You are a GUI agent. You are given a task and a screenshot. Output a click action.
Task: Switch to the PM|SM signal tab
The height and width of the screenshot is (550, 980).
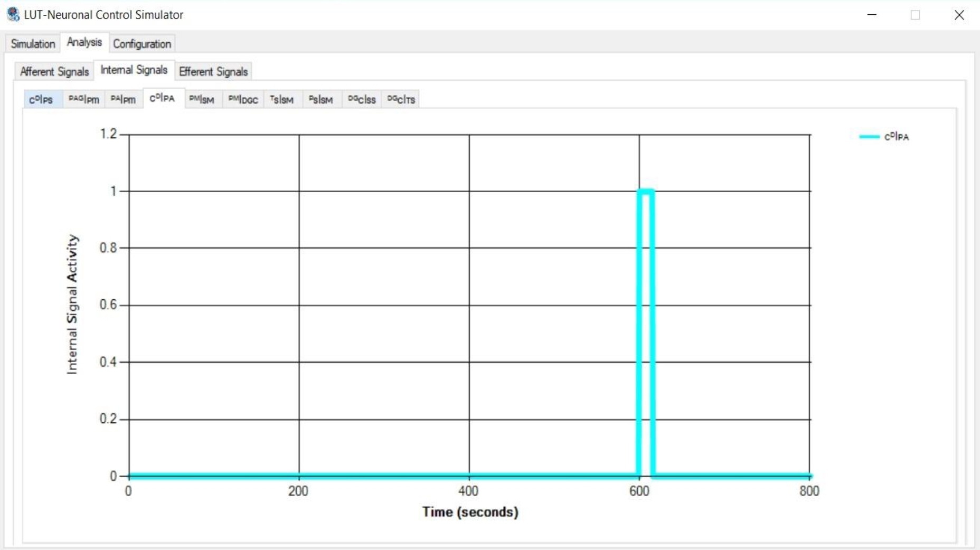coord(202,99)
